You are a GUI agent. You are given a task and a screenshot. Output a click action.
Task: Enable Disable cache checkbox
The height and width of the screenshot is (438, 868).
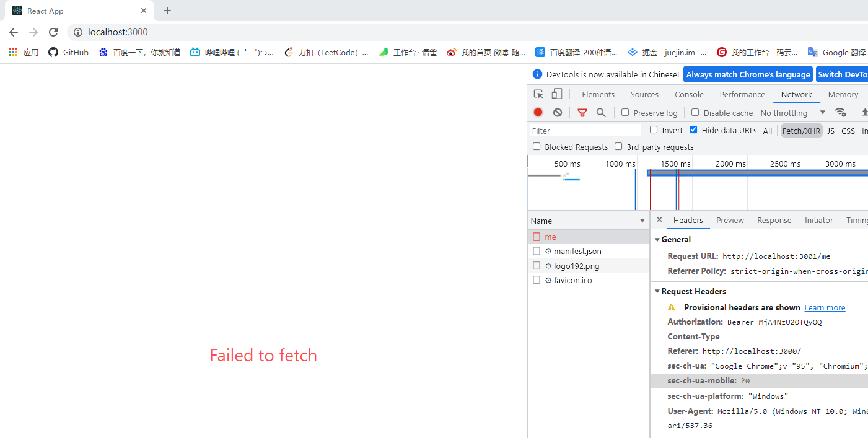click(x=695, y=112)
